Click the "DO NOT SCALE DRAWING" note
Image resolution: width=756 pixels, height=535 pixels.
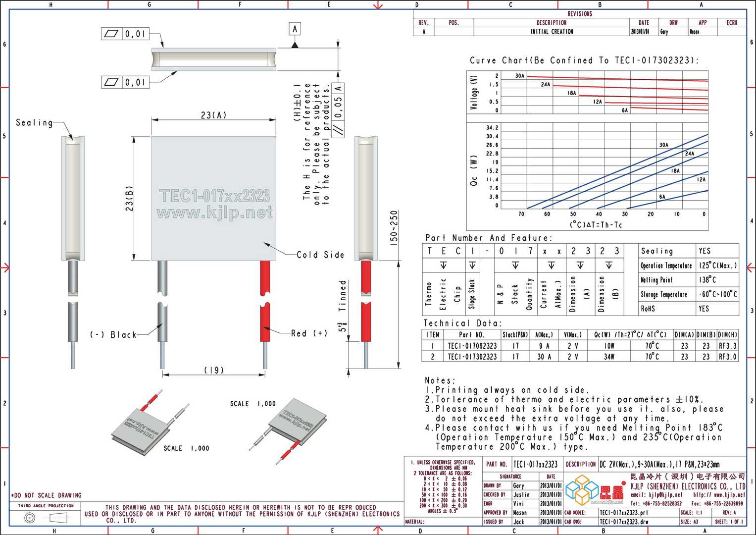46,495
